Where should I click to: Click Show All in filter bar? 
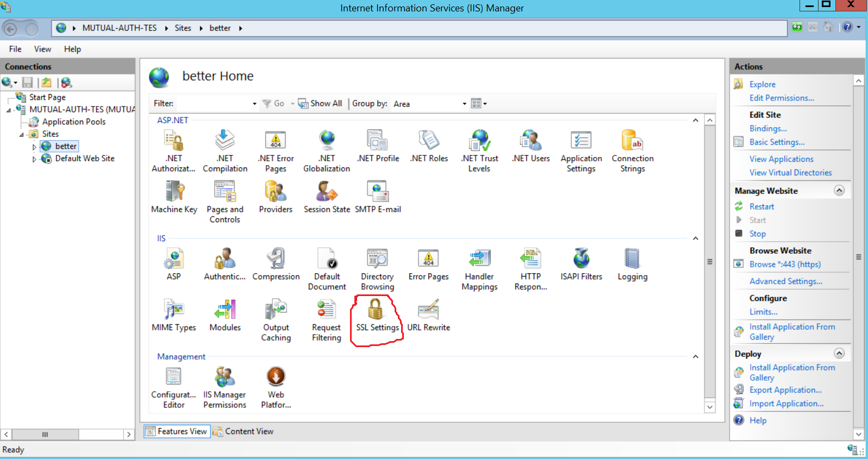pos(320,103)
